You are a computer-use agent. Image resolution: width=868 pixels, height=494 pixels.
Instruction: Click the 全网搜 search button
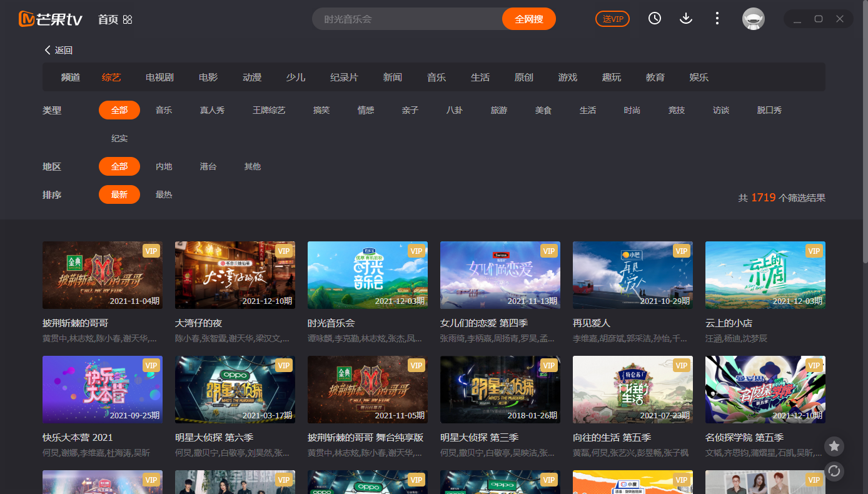tap(529, 19)
